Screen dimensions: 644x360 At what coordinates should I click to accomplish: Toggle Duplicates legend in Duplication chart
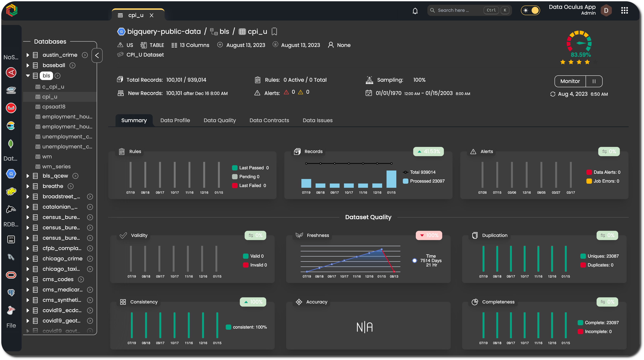point(597,265)
